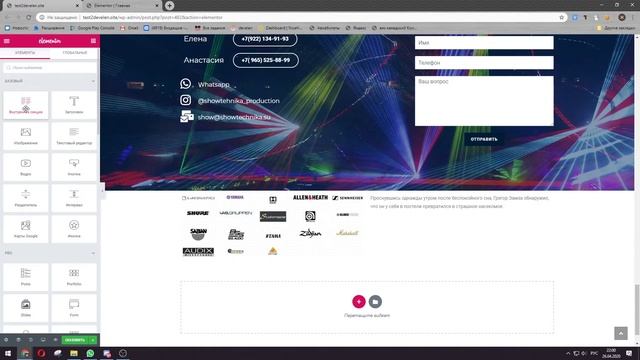Screen dimensions: 640x360
Task: Open the template library folder button
Action: [375, 302]
